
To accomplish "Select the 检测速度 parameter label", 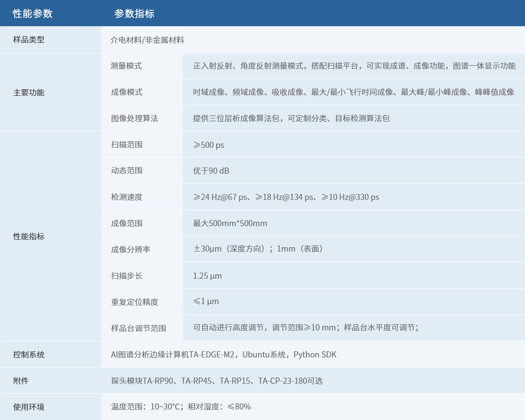I will click(x=126, y=197).
